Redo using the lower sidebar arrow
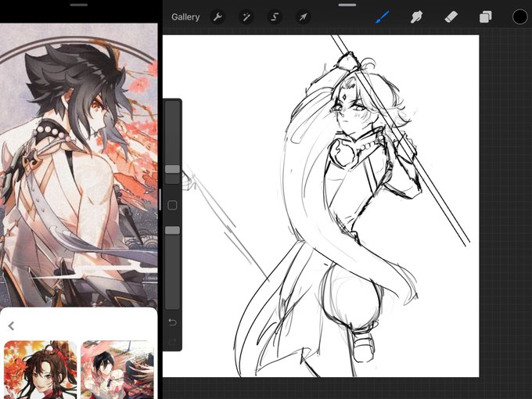The height and width of the screenshot is (399, 532). pyautogui.click(x=172, y=341)
